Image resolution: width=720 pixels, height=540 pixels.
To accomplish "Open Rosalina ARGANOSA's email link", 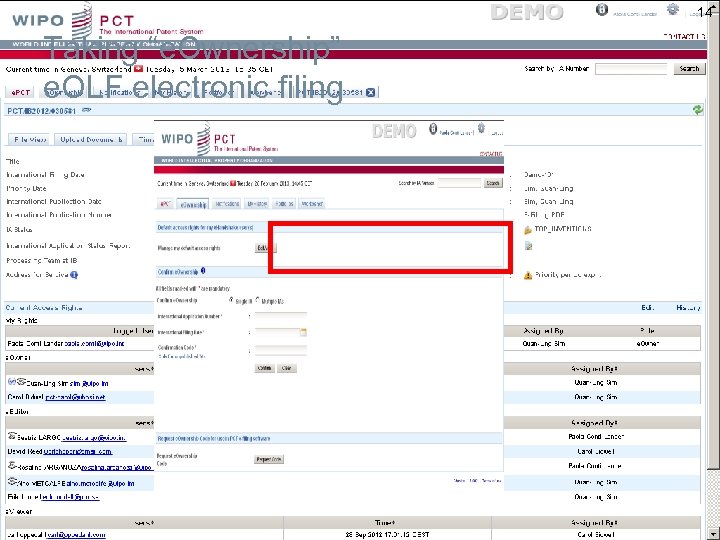I will 117,467.
